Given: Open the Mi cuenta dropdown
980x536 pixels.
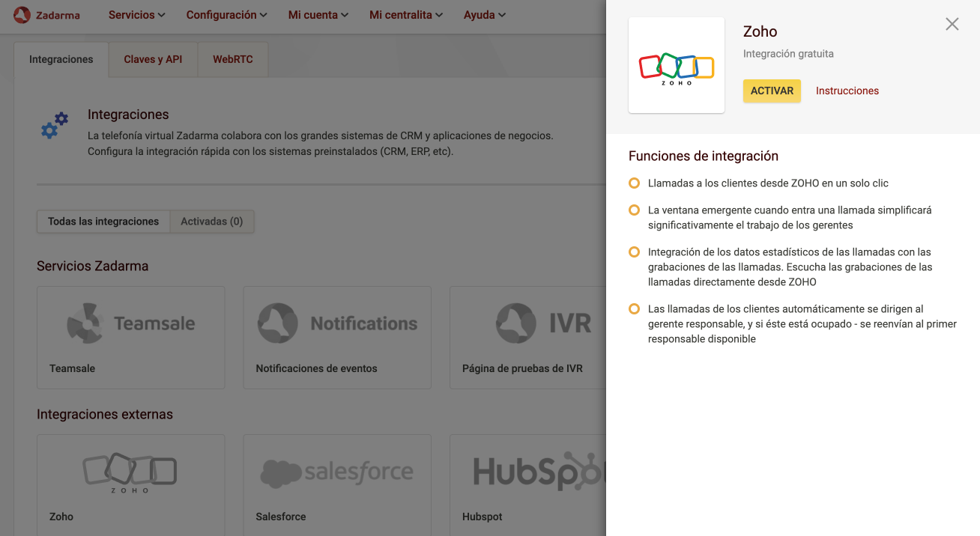Looking at the screenshot, I should [318, 15].
